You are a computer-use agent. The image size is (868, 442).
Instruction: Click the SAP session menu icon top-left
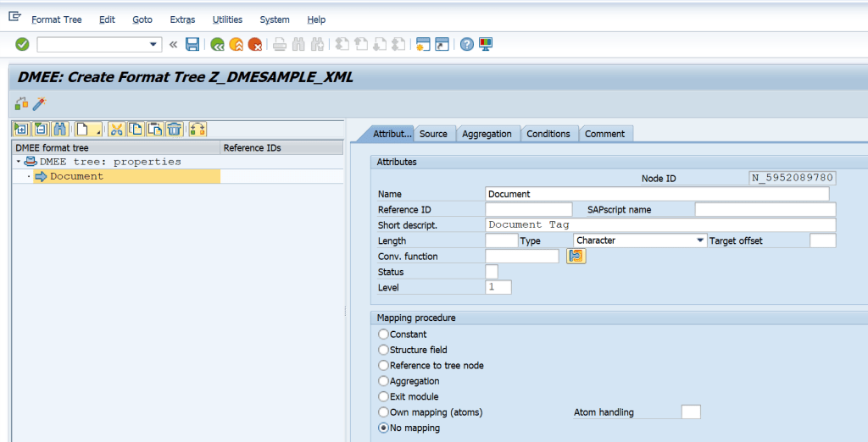15,17
